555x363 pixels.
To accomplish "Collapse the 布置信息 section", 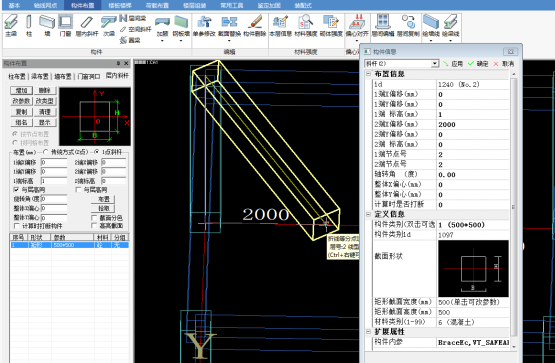I will [368, 74].
